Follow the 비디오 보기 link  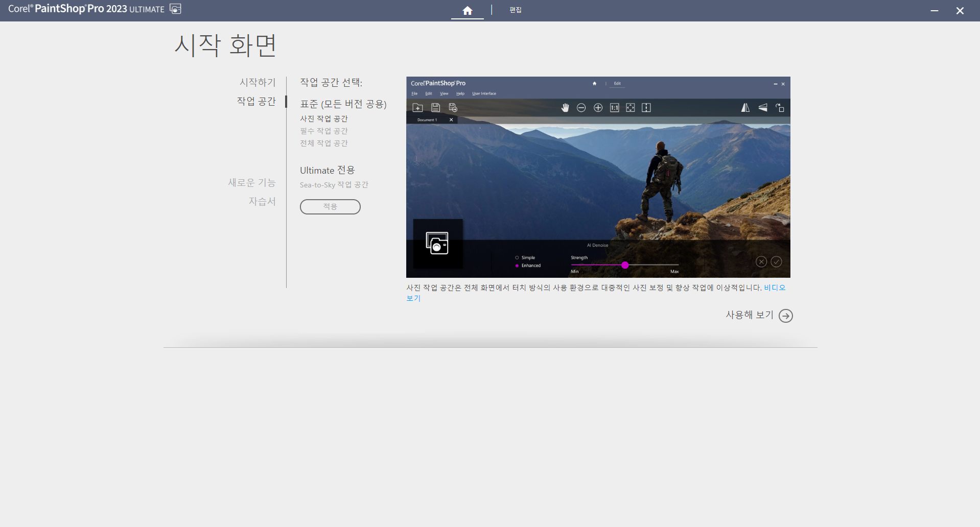[775, 288]
